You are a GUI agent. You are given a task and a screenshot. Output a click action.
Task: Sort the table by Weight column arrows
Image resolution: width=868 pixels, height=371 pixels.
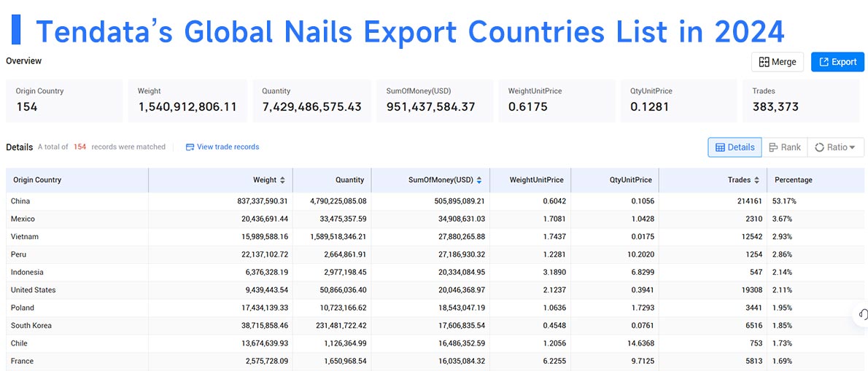(282, 180)
